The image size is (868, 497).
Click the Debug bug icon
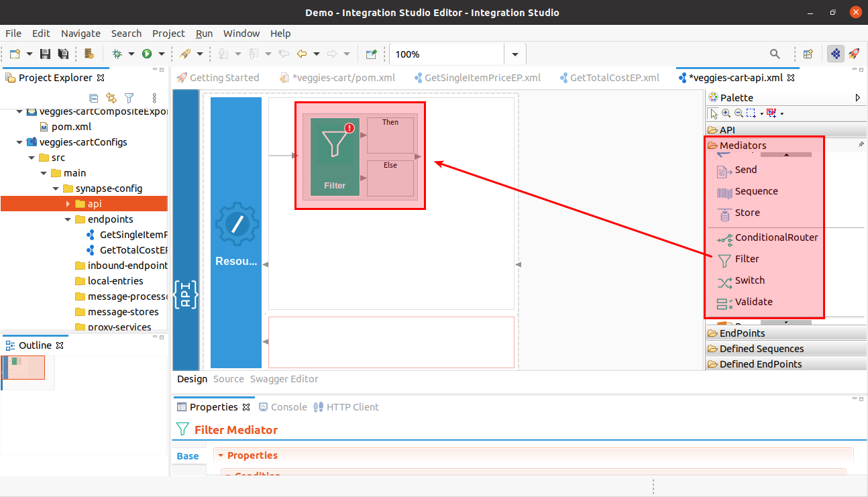pos(117,54)
